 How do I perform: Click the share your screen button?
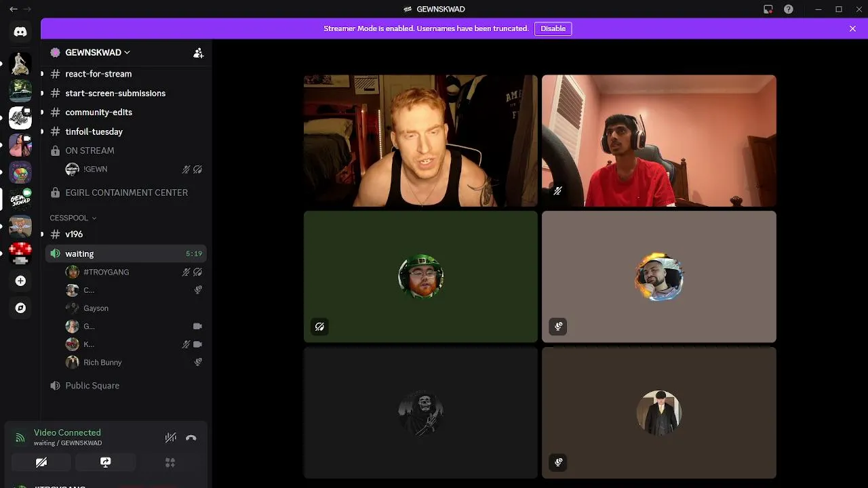[106, 462]
